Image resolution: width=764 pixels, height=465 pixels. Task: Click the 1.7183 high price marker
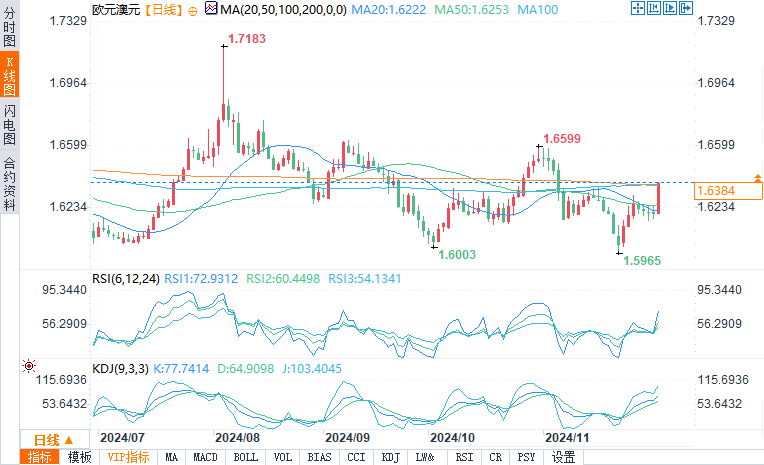pyautogui.click(x=247, y=39)
